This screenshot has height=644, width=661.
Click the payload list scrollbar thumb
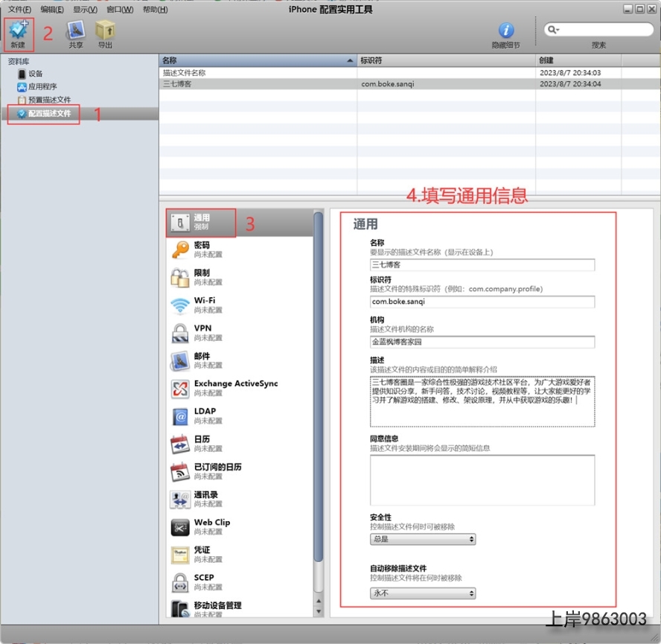pyautogui.click(x=319, y=387)
